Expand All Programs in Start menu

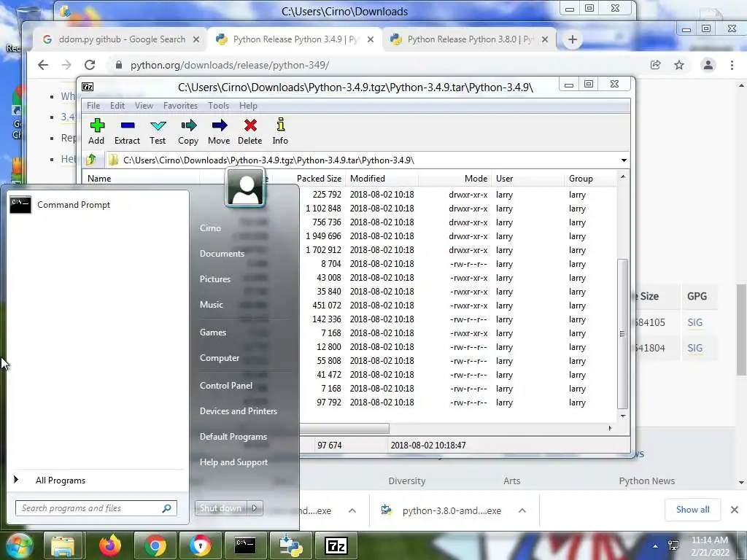pyautogui.click(x=61, y=481)
